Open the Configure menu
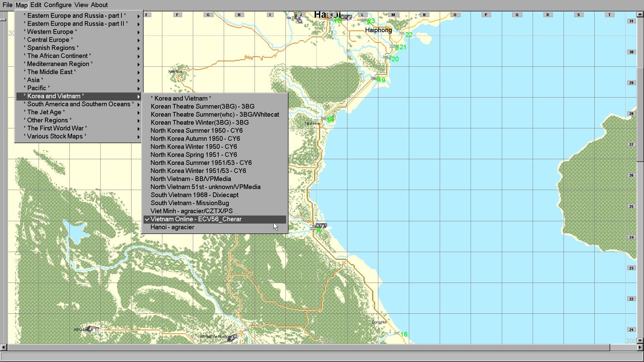This screenshot has height=362, width=644. pos(58,5)
